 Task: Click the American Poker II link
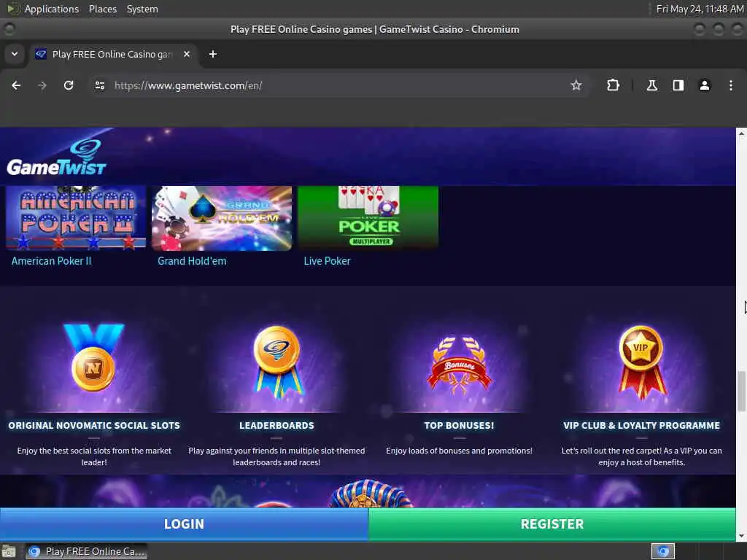click(x=52, y=261)
